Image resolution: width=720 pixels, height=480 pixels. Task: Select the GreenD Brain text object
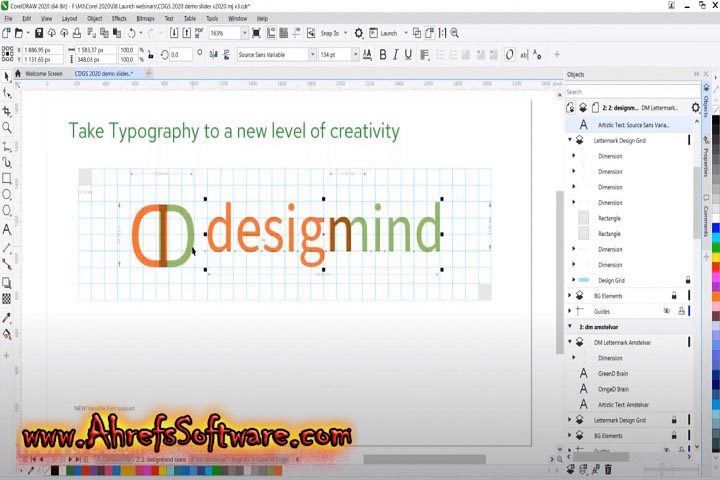tap(629, 373)
